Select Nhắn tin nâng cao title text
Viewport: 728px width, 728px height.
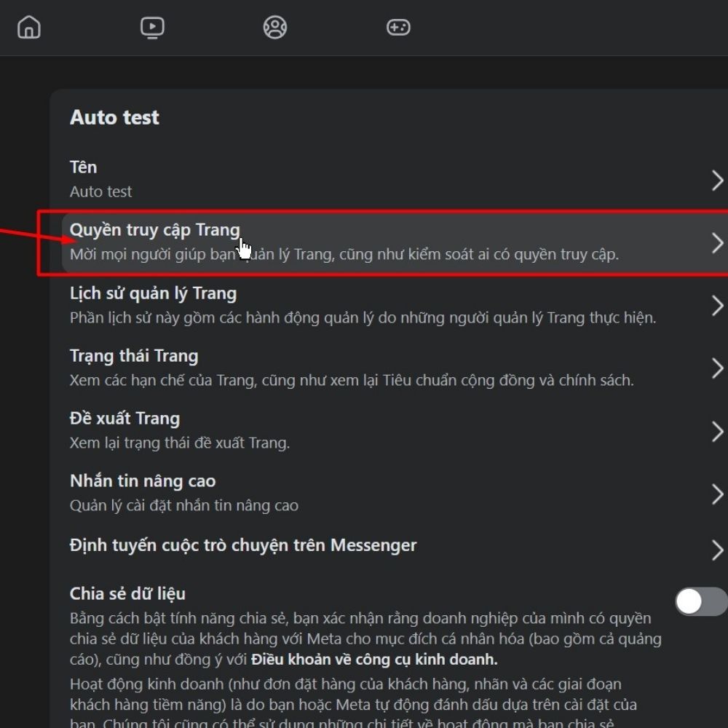(x=143, y=481)
